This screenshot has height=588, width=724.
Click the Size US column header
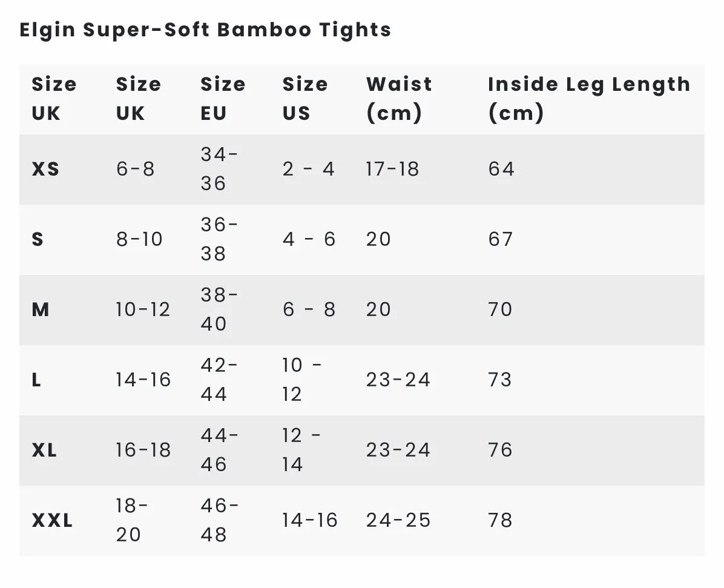coord(304,98)
